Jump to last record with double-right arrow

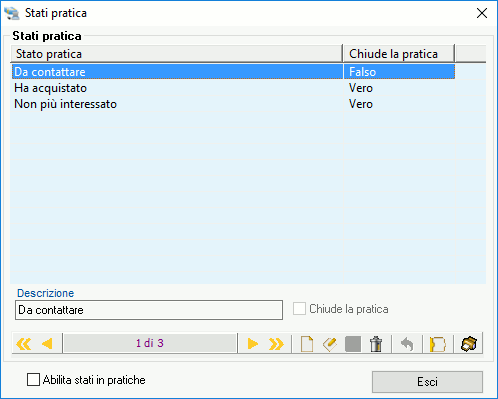tap(276, 343)
